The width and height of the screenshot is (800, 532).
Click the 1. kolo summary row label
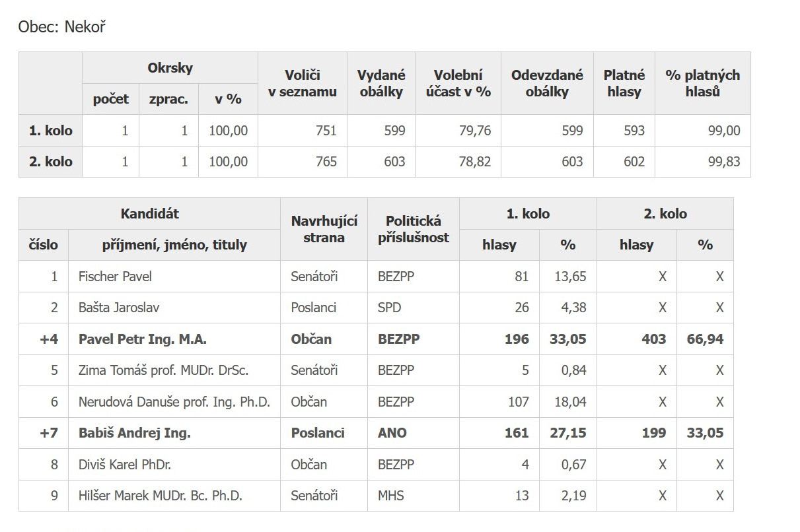(x=50, y=131)
